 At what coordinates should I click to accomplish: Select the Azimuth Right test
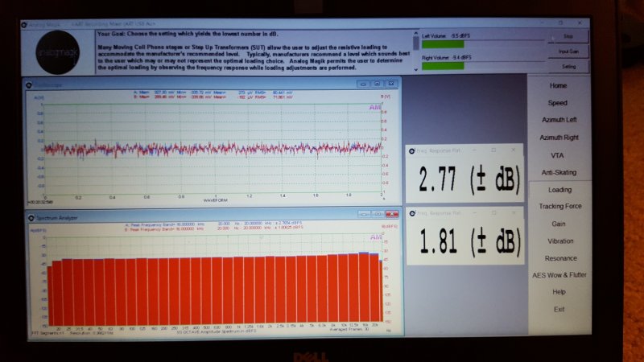point(559,138)
